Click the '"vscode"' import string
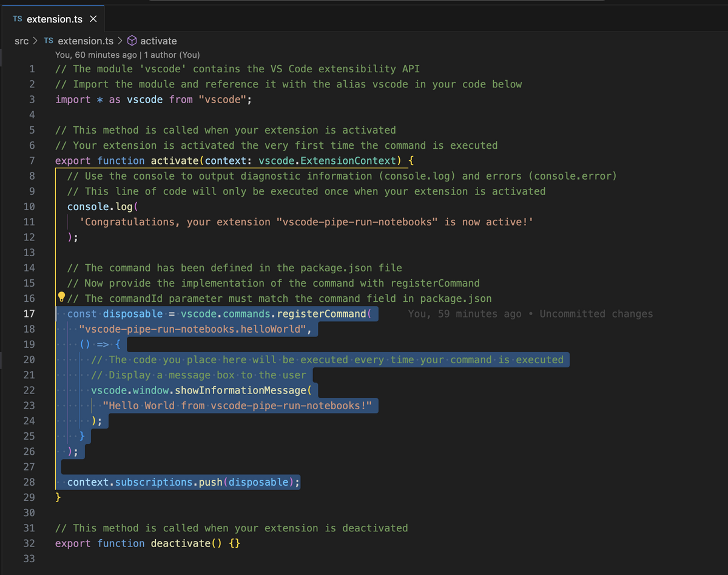 pos(222,100)
